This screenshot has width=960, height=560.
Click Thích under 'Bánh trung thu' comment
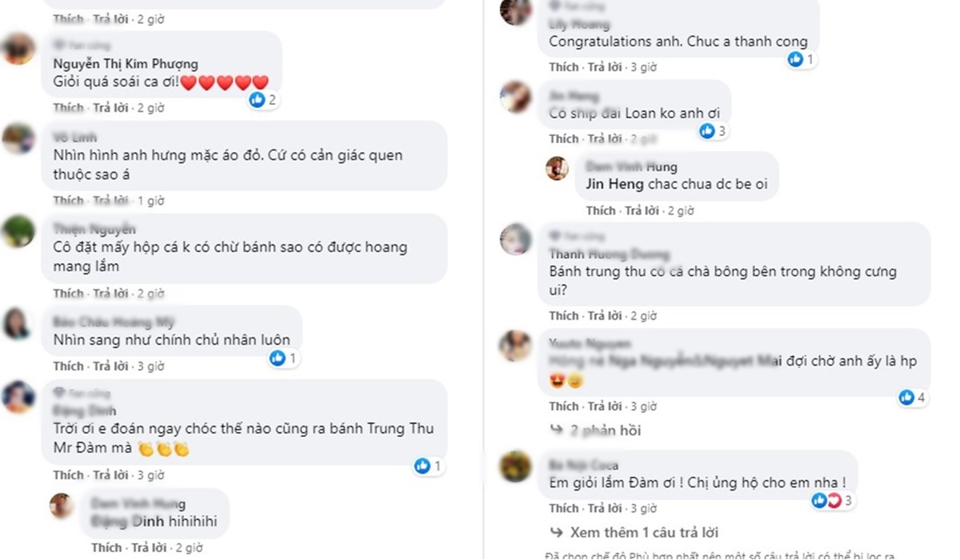click(564, 315)
